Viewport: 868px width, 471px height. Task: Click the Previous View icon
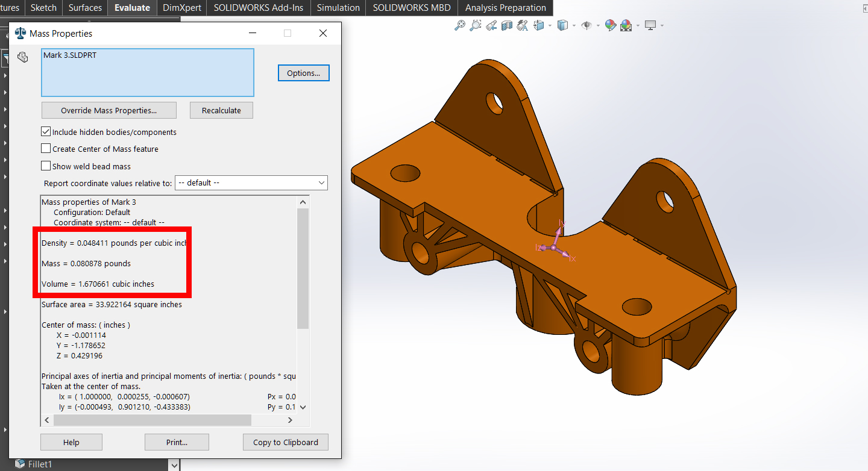click(491, 25)
